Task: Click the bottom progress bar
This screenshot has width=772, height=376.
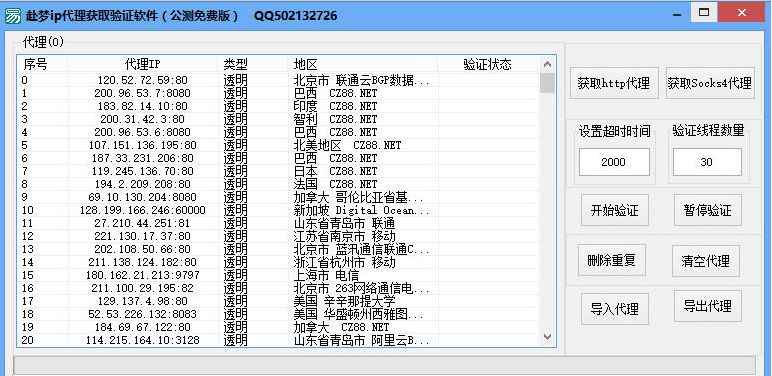Action: 384,366
